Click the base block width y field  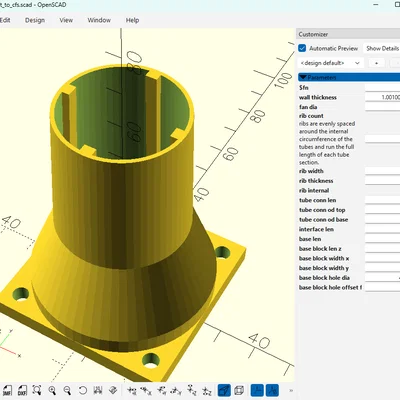382,268
